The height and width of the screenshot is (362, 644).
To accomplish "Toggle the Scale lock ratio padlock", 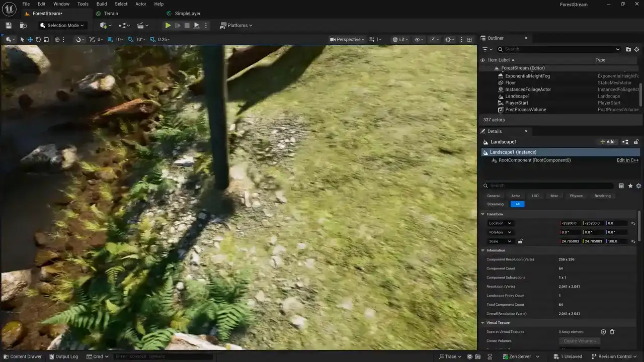I will pyautogui.click(x=520, y=241).
